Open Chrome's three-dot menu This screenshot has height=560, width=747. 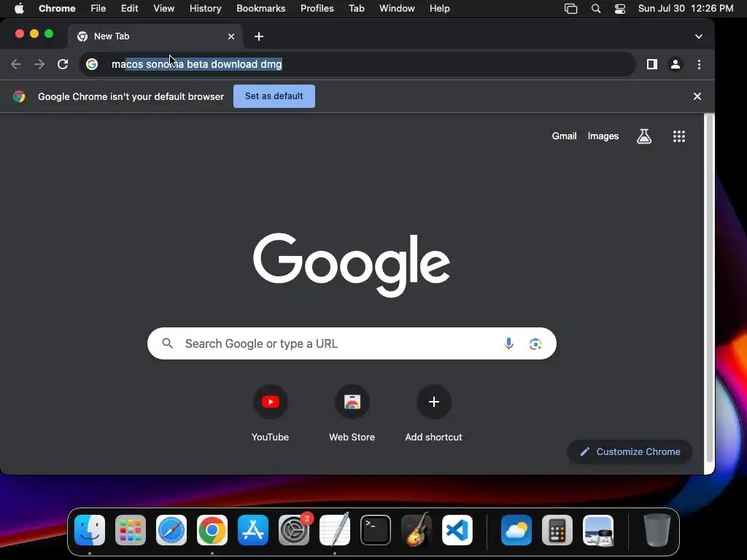(x=699, y=64)
